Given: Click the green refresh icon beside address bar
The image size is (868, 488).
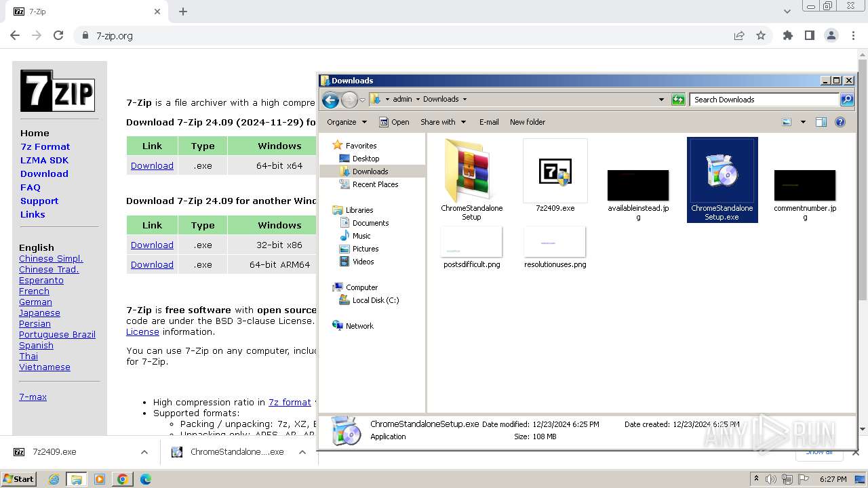Looking at the screenshot, I should (x=678, y=100).
